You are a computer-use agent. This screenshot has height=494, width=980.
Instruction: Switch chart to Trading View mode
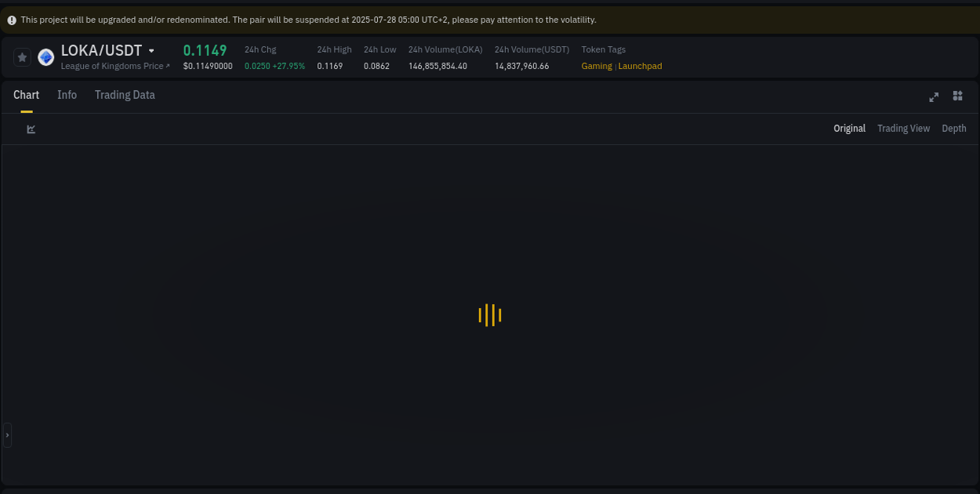(903, 128)
